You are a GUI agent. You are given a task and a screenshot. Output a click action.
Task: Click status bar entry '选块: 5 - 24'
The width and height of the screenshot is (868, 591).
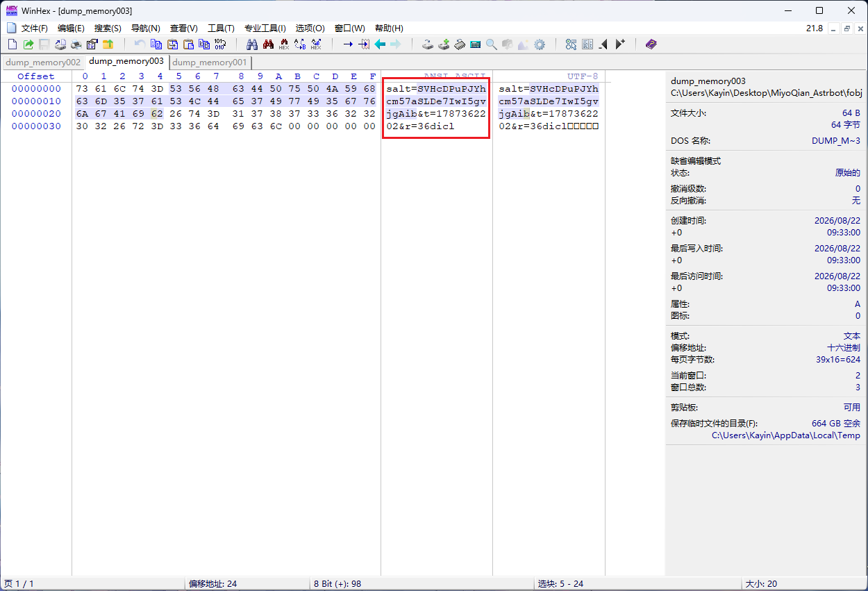click(560, 584)
